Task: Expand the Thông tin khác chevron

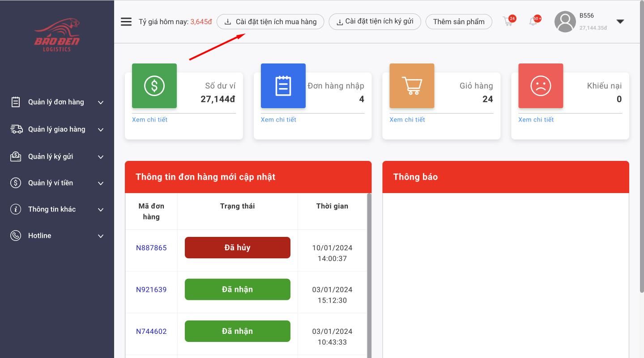Action: 101,210
